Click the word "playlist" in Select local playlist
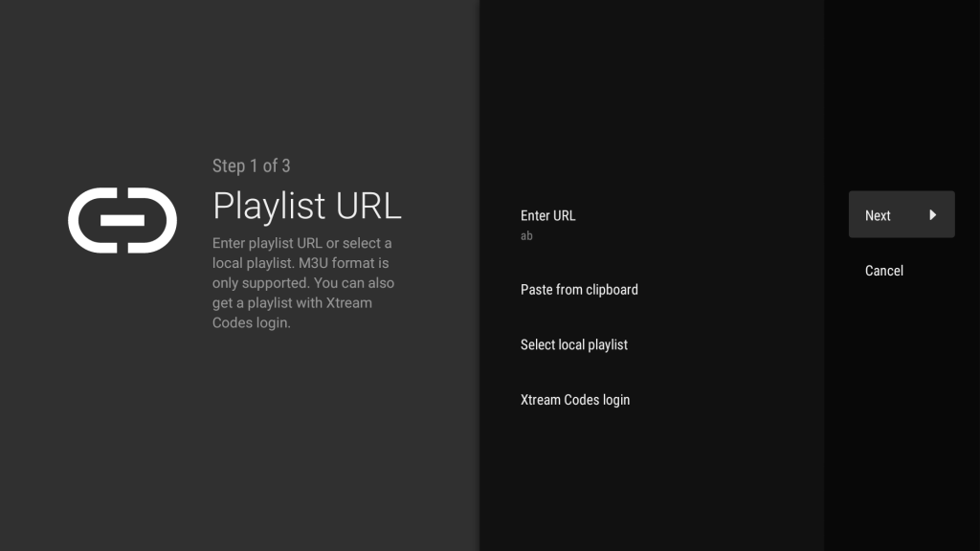980x551 pixels. pyautogui.click(x=605, y=344)
